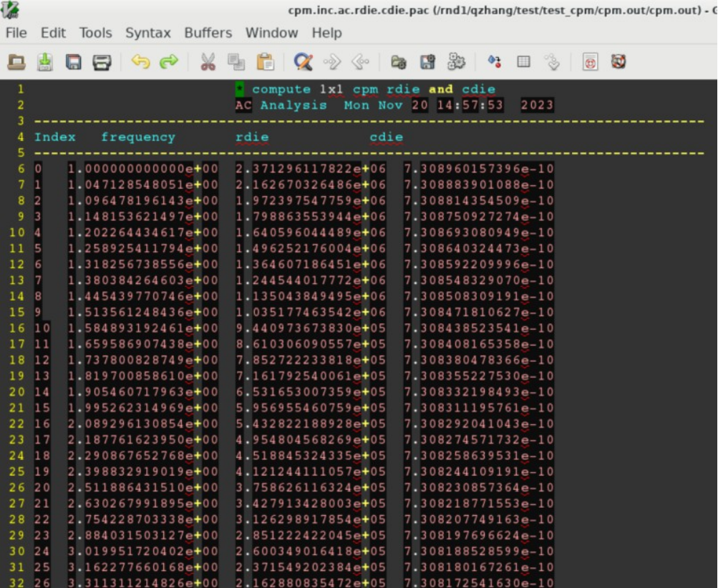Click the "frequency" column header text
718x588 pixels.
tap(138, 137)
